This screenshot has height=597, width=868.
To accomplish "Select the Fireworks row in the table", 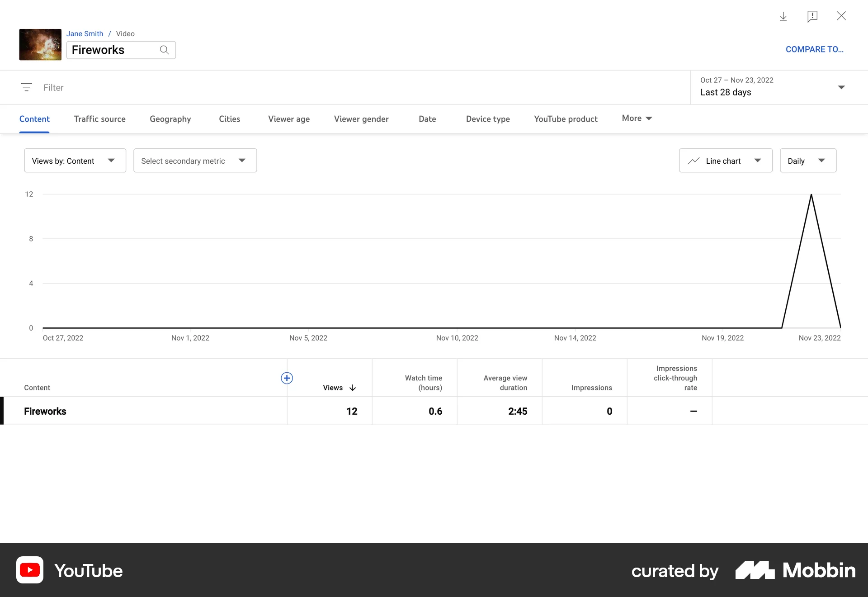I will [45, 411].
